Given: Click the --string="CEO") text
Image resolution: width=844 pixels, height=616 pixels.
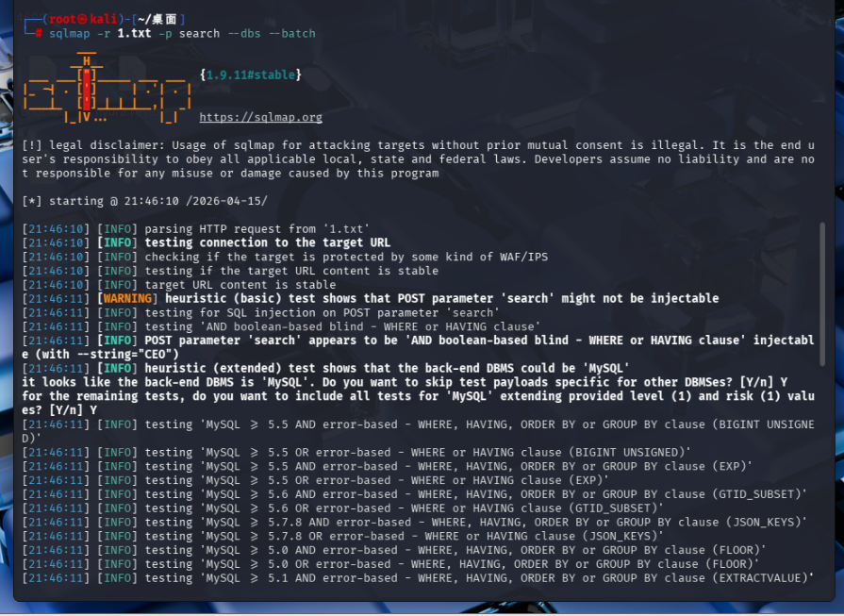Looking at the screenshot, I should (128, 355).
